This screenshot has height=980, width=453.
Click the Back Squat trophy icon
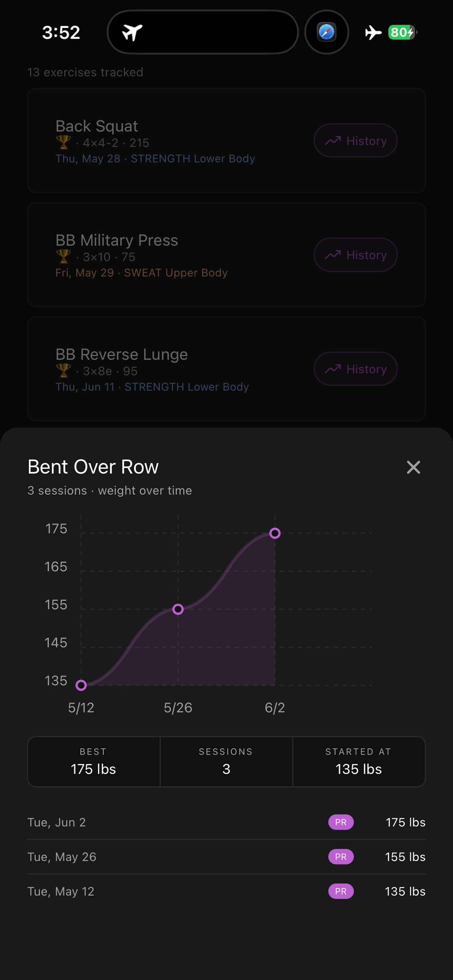point(63,143)
